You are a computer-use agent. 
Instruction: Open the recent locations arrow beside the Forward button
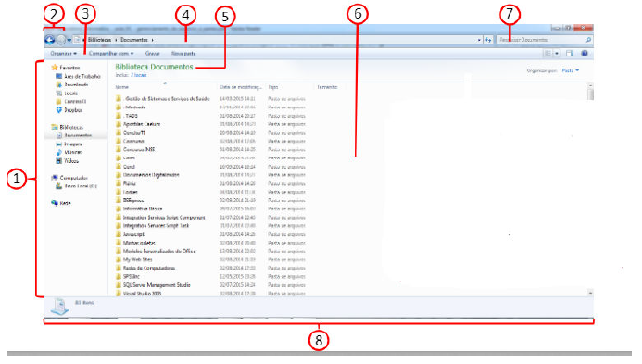click(x=69, y=40)
